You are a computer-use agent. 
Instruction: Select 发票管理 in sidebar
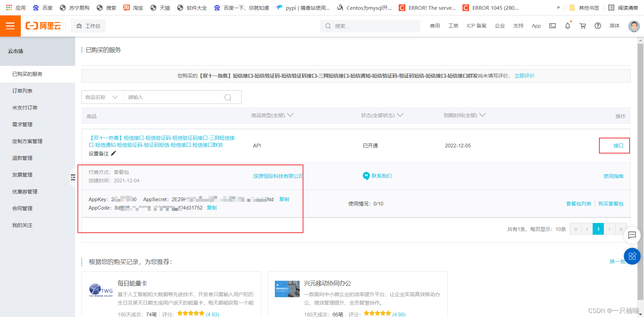(38, 175)
